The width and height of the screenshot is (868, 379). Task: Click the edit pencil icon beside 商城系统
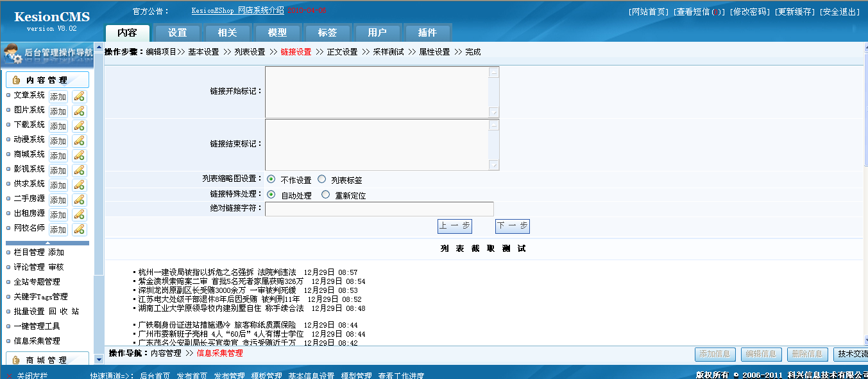click(x=80, y=155)
